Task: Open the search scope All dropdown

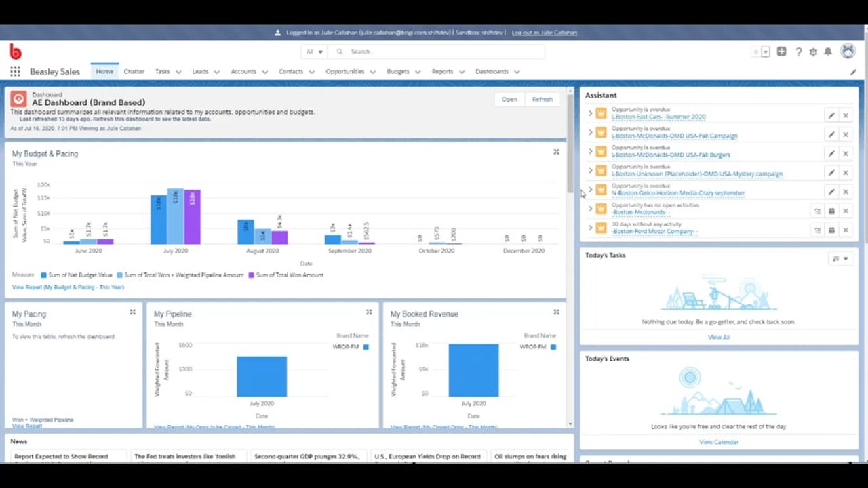Action: (x=315, y=52)
